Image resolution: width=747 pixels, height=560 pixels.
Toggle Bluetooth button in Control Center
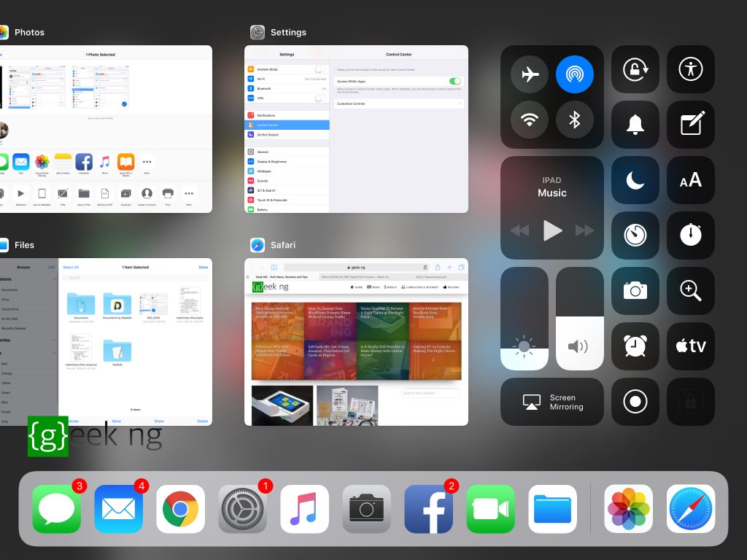(575, 120)
